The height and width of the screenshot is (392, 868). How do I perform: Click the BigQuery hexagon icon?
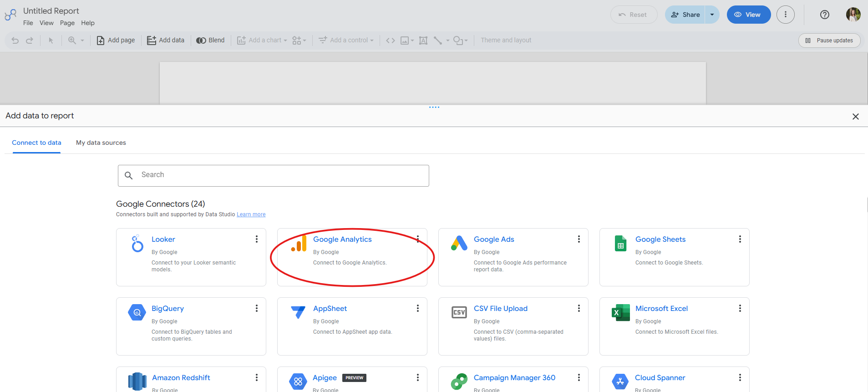point(137,312)
